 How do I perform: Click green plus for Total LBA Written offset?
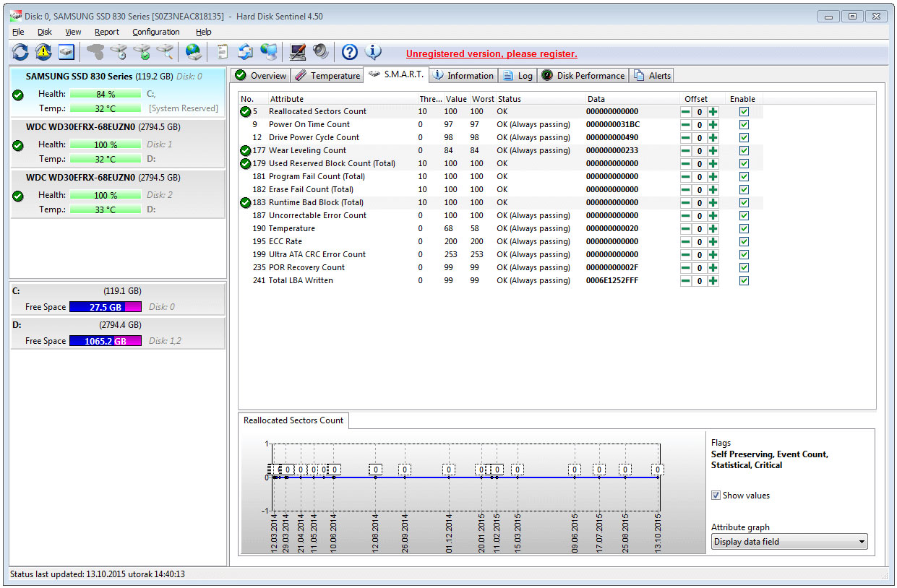713,281
